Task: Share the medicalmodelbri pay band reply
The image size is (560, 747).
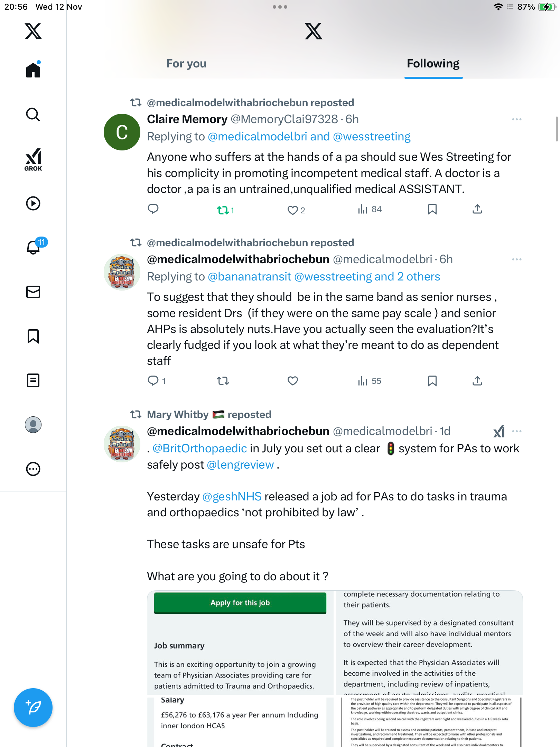Action: click(x=477, y=381)
